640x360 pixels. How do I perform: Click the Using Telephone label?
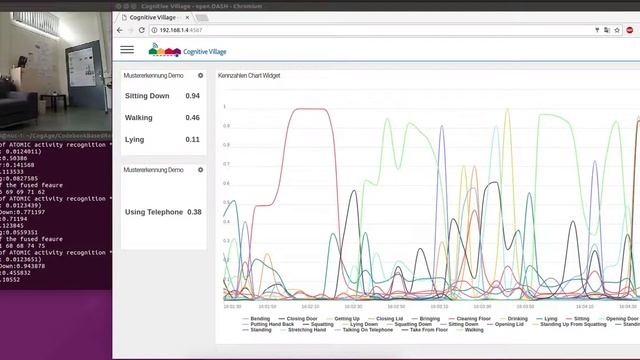tap(154, 212)
